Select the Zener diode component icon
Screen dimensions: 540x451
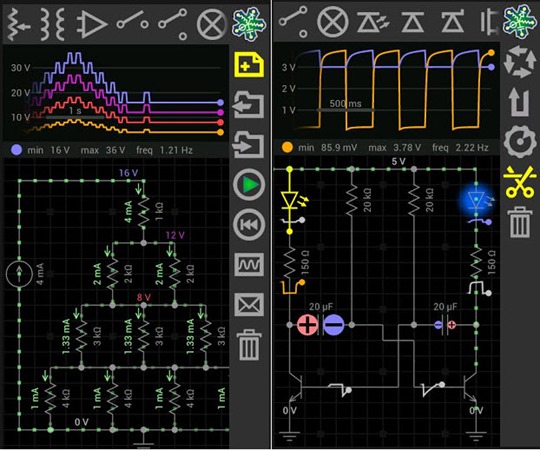coord(452,22)
